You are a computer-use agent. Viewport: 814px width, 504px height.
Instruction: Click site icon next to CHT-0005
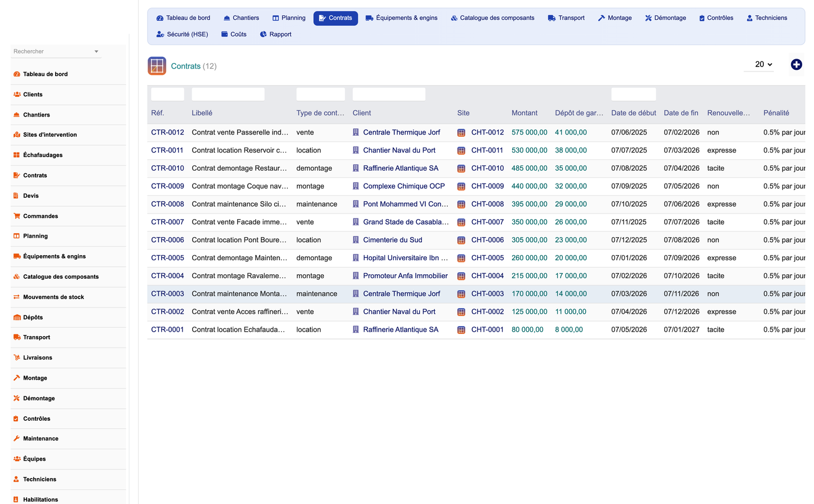[461, 258]
